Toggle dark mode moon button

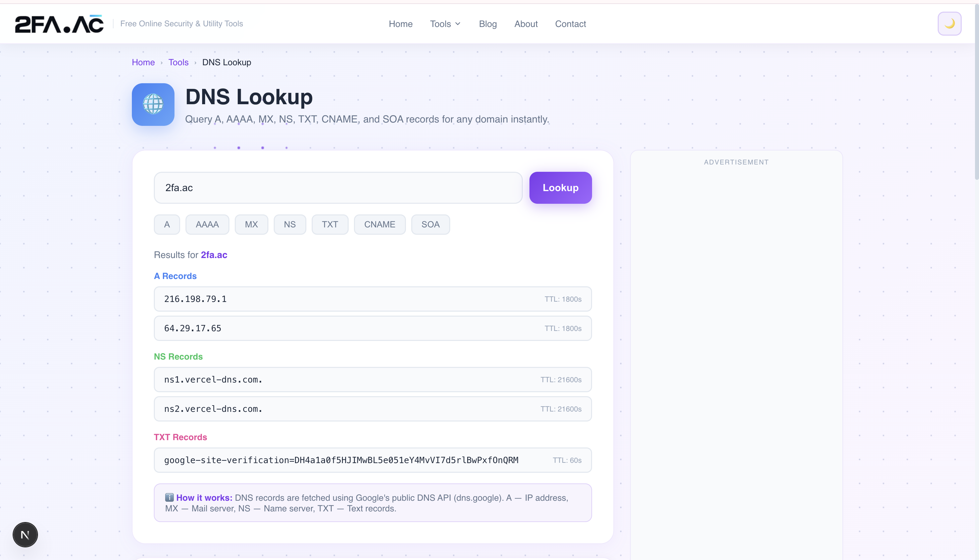tap(949, 24)
